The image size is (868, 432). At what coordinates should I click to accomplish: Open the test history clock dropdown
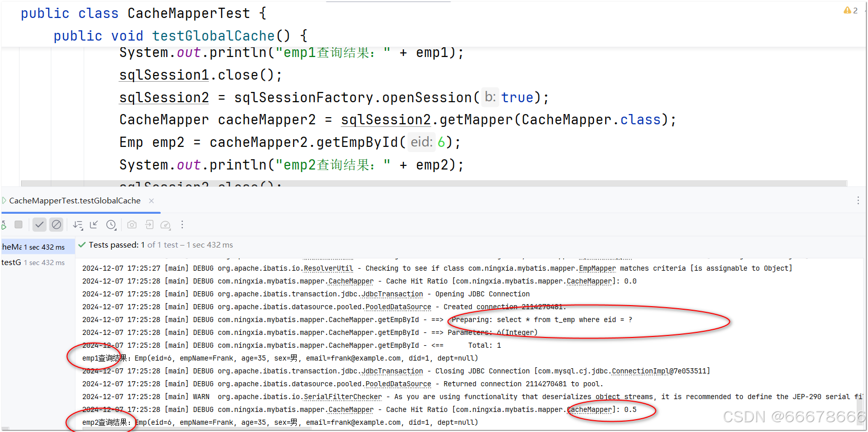pos(111,224)
